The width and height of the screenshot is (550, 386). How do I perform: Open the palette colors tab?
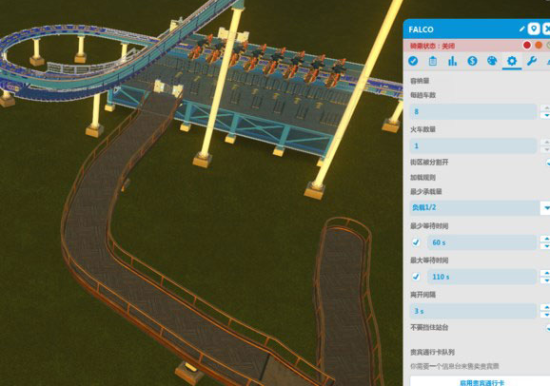[492, 61]
